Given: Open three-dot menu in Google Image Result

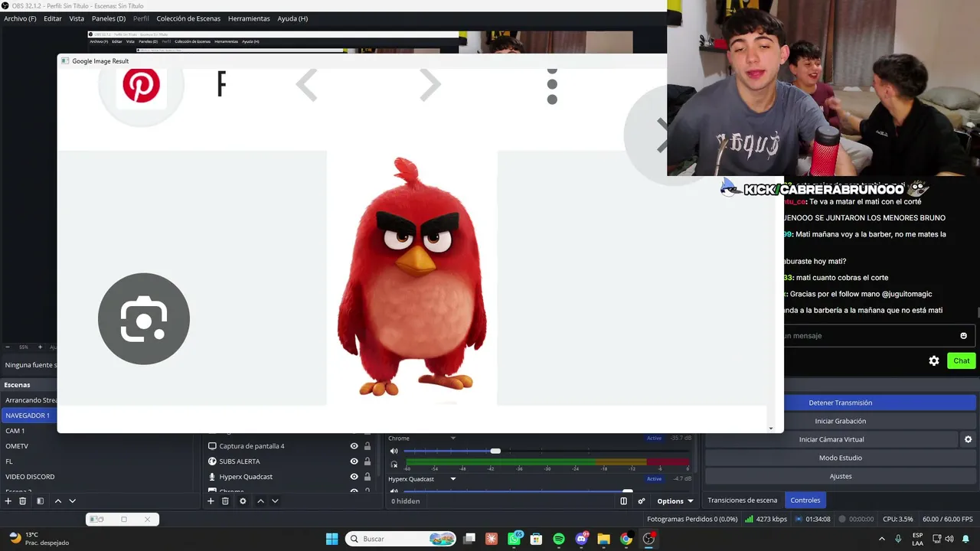Looking at the screenshot, I should (x=552, y=85).
